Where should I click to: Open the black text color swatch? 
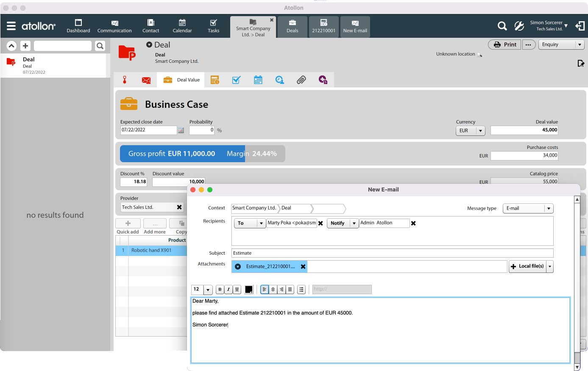pos(249,289)
